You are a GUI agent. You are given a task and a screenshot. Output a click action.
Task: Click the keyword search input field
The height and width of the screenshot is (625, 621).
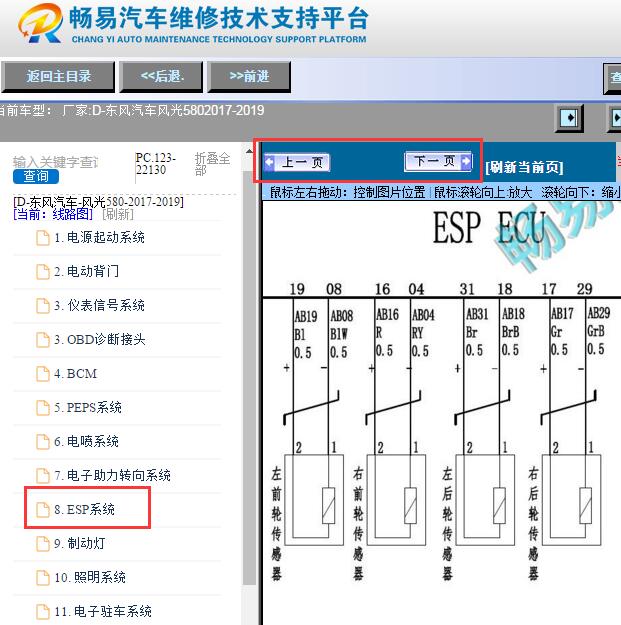coord(56,162)
